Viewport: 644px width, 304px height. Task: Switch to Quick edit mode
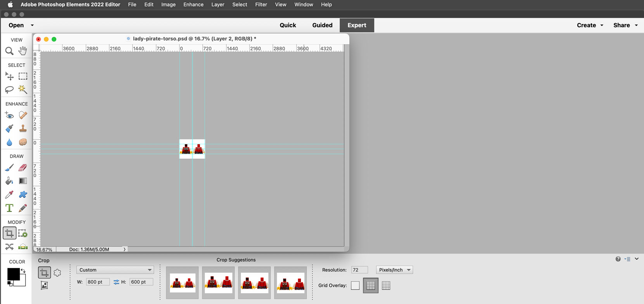point(288,25)
